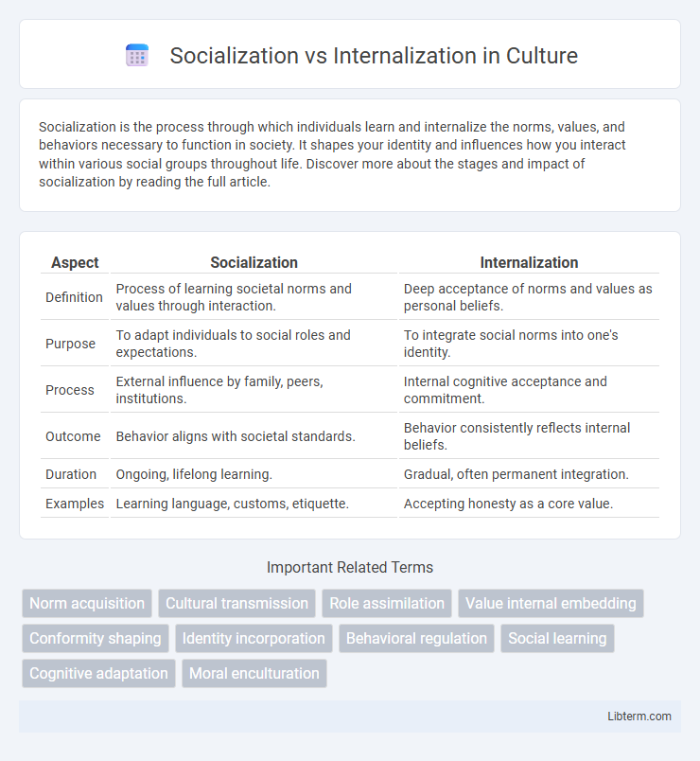Screen dimensions: 700x761
Task: Click the 'Internalization' column header
Action: point(529,262)
